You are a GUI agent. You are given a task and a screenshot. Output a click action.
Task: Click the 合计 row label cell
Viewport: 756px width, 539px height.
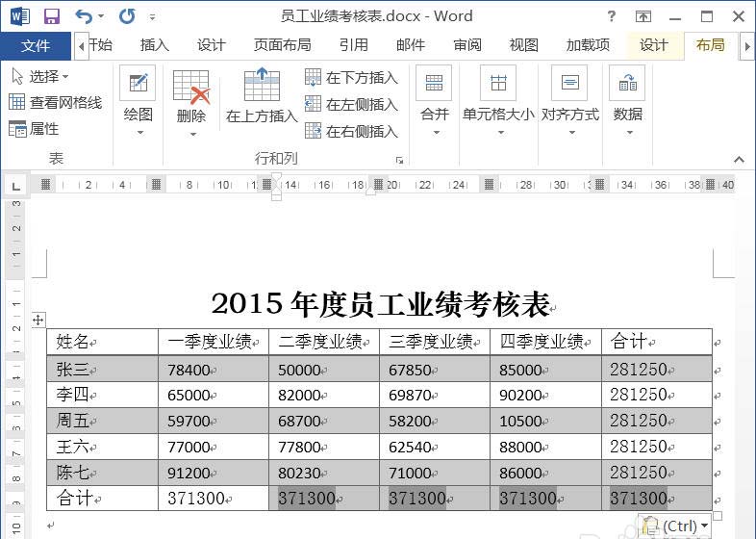tap(102, 498)
